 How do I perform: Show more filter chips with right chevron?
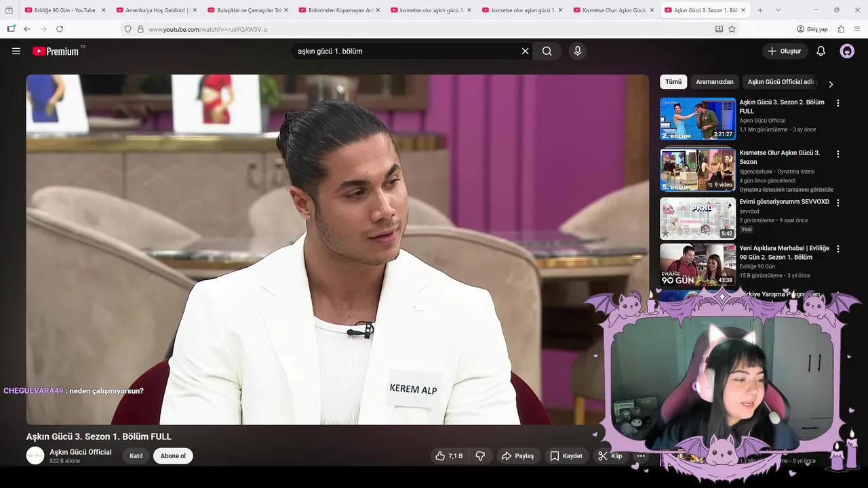point(831,85)
